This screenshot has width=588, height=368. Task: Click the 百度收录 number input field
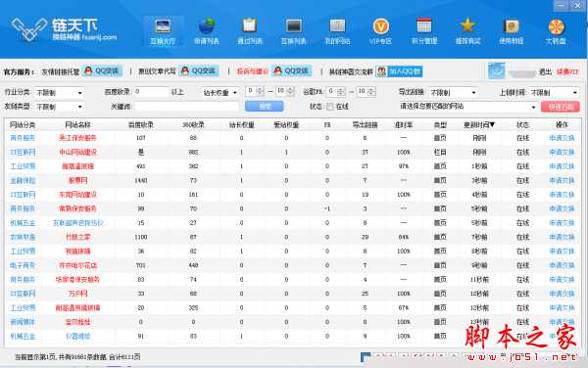point(151,92)
